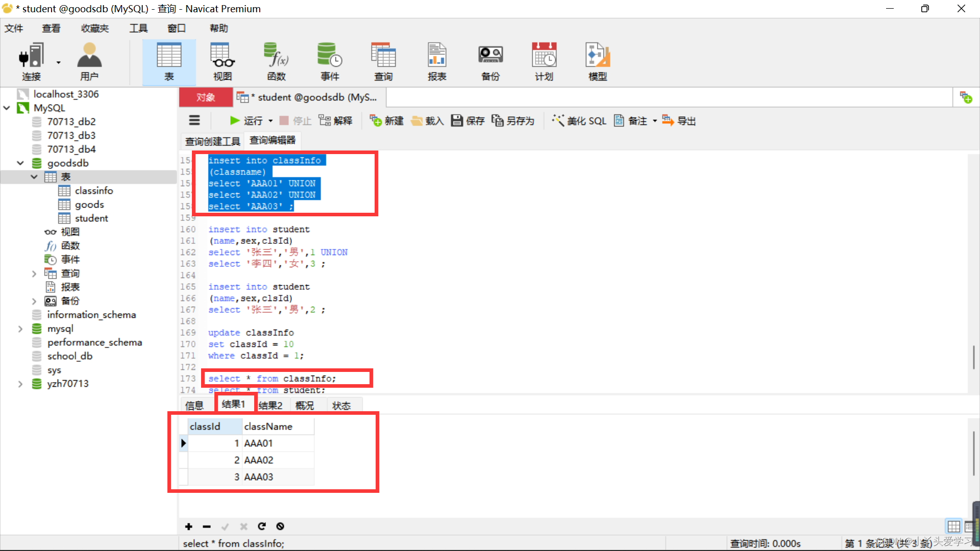Image resolution: width=980 pixels, height=551 pixels.
Task: Click the Comment (备注) button
Action: coord(630,120)
